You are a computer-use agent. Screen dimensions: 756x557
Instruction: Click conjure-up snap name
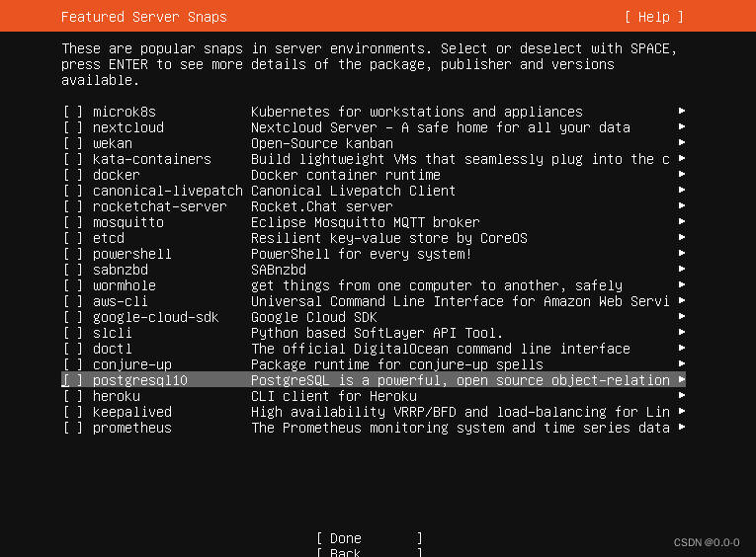pos(132,364)
